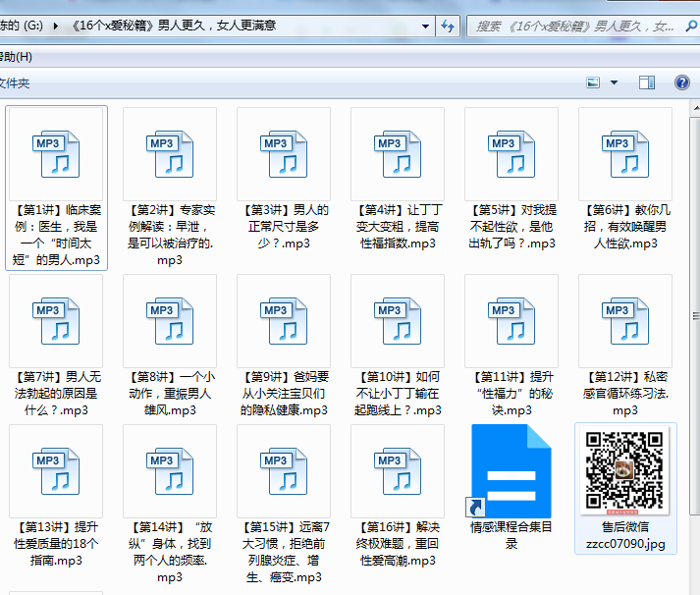Select the 【第11讲】提升性福力 MP3 file icon

pyautogui.click(x=512, y=321)
